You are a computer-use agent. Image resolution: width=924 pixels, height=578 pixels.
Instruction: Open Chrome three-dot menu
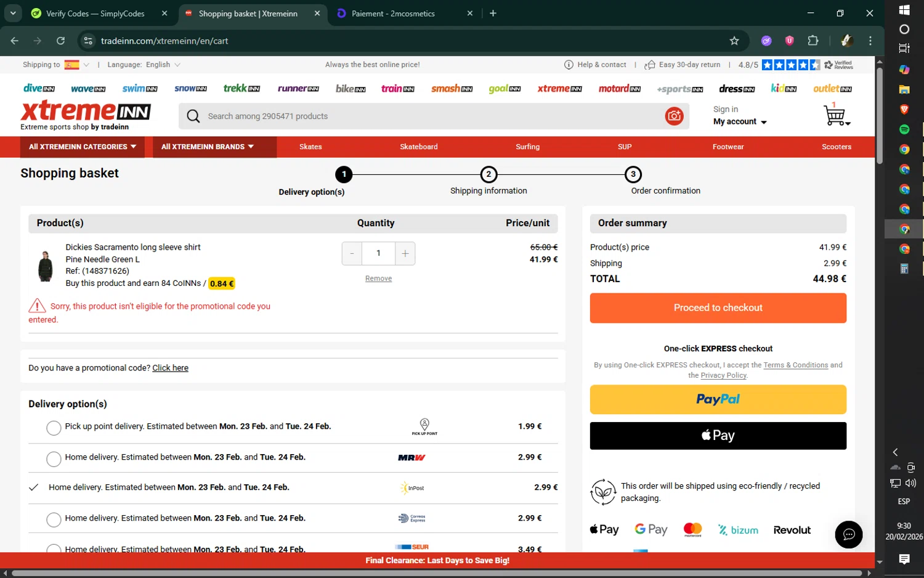(x=870, y=41)
